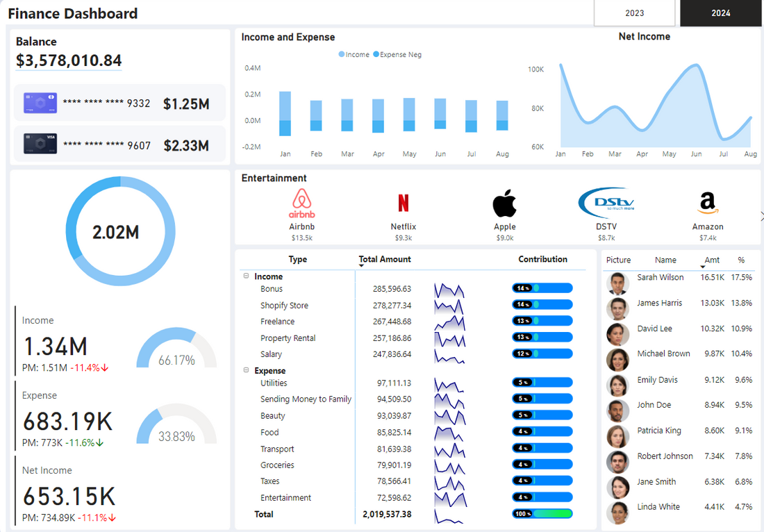Click the Food sparkline chart
The image size is (764, 532).
(449, 433)
